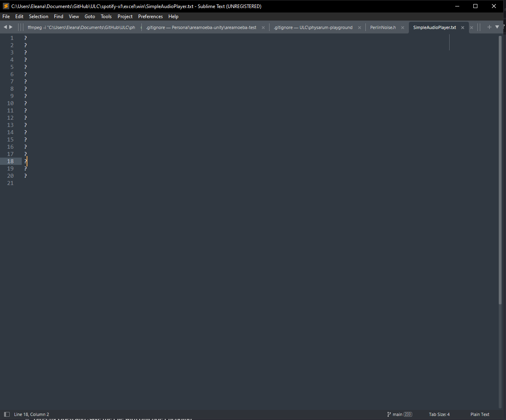Close the areamoeba-test .gitignore tab
The image size is (506, 420).
click(263, 28)
